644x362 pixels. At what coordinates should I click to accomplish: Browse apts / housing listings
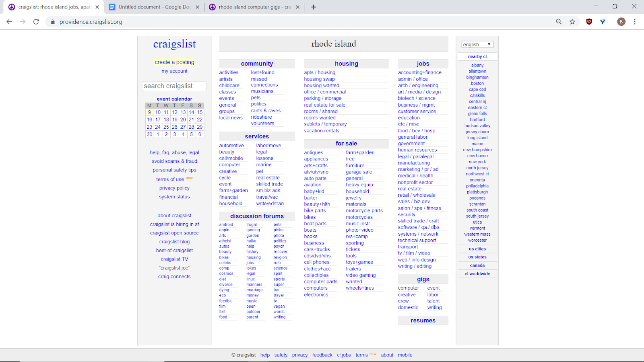click(320, 72)
